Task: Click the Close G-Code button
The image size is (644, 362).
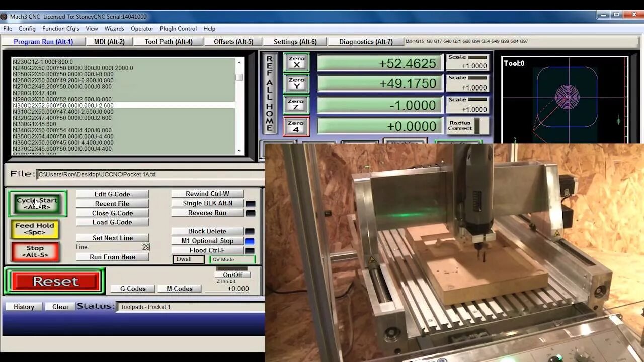Action: pyautogui.click(x=112, y=213)
